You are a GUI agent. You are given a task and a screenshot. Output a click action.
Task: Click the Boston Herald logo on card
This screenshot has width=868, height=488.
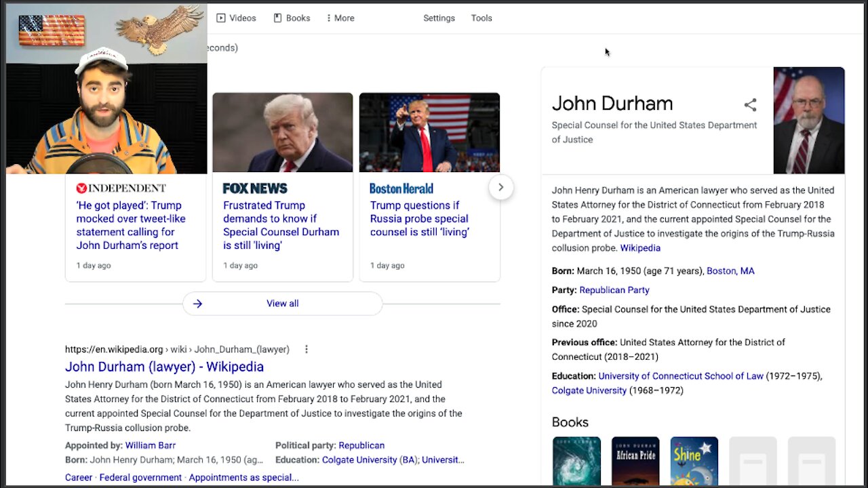pos(401,188)
